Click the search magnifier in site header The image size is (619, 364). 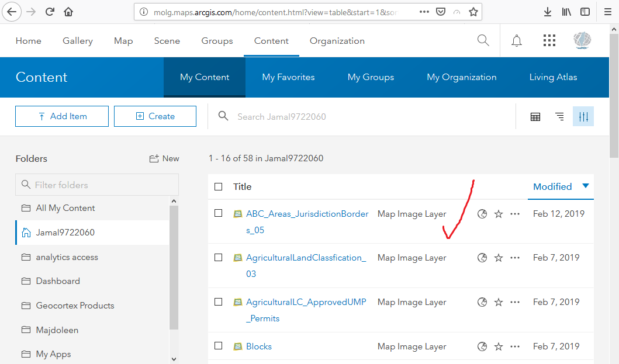tap(483, 40)
